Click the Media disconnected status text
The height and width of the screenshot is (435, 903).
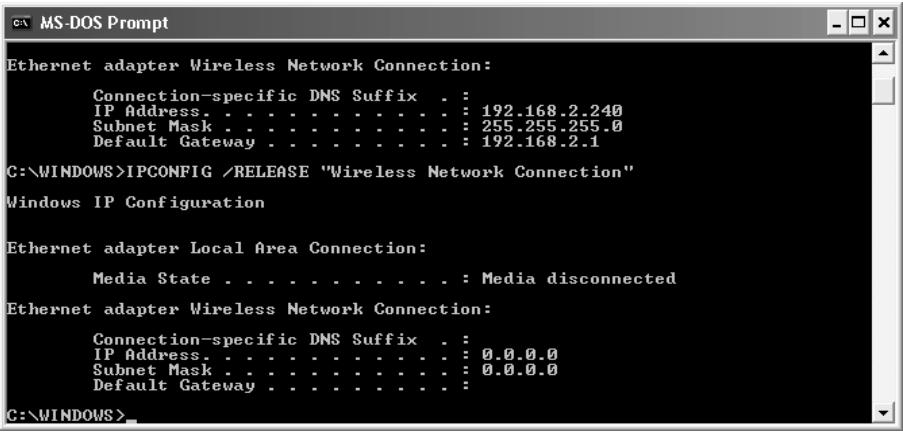578,279
